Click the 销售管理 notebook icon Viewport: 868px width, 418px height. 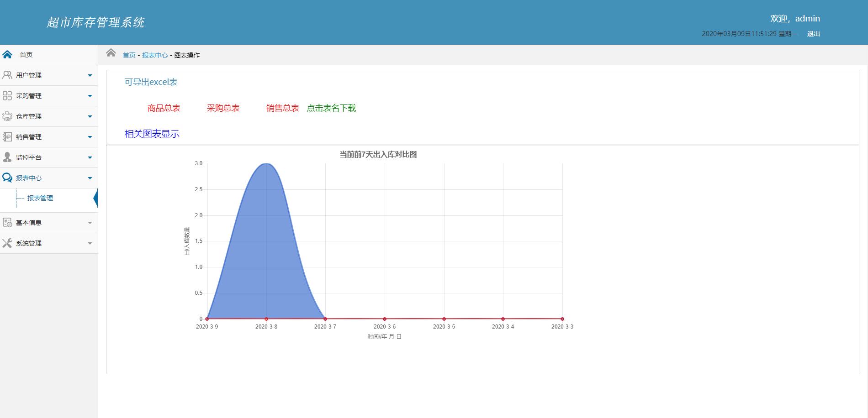(x=7, y=136)
